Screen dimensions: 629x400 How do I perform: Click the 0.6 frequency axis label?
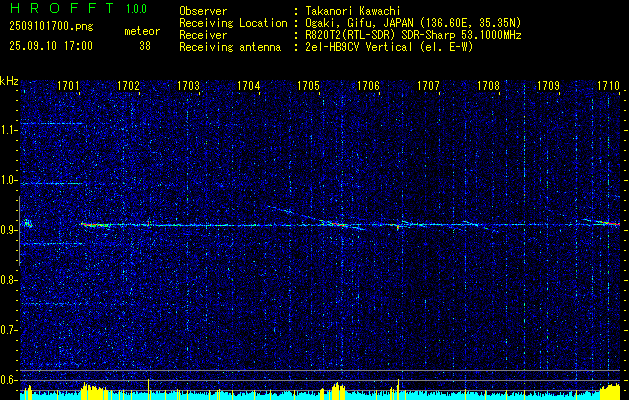8,380
